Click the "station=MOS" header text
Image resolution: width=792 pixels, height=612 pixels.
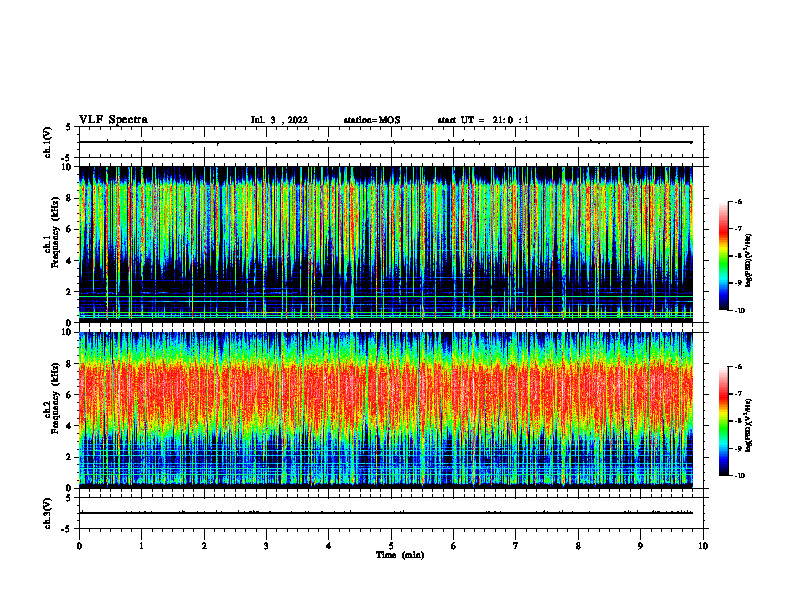point(372,120)
